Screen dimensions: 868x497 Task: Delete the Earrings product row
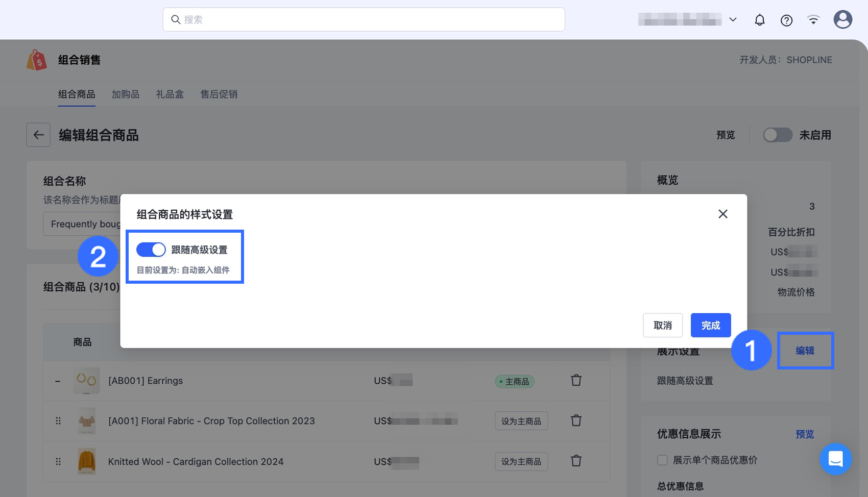(576, 380)
